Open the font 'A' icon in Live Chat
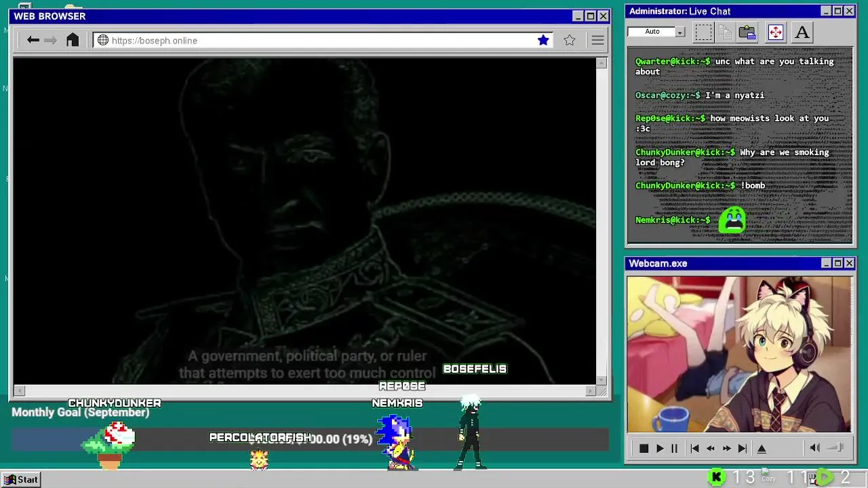This screenshot has height=488, width=868. pos(802,32)
